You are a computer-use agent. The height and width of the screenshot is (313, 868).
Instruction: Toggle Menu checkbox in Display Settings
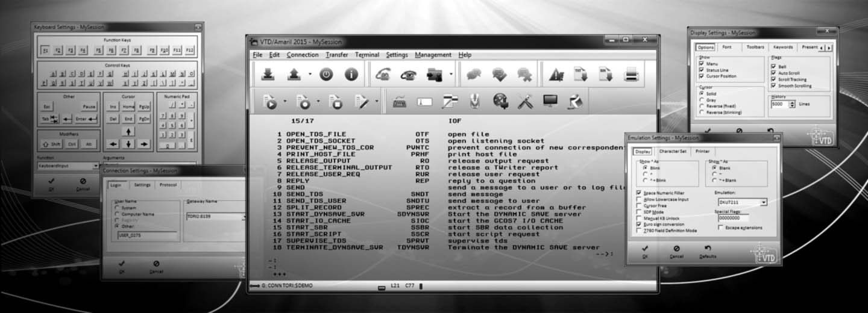(x=702, y=64)
